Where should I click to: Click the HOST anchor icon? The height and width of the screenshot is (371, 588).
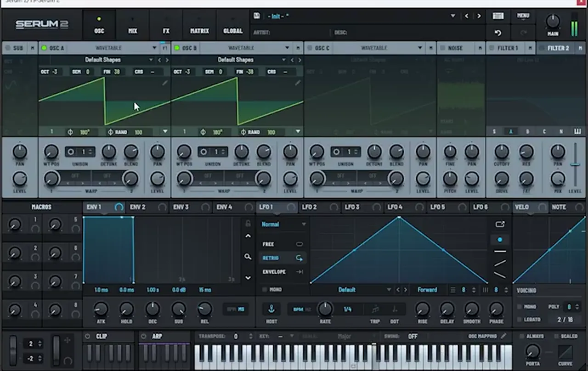tap(271, 309)
